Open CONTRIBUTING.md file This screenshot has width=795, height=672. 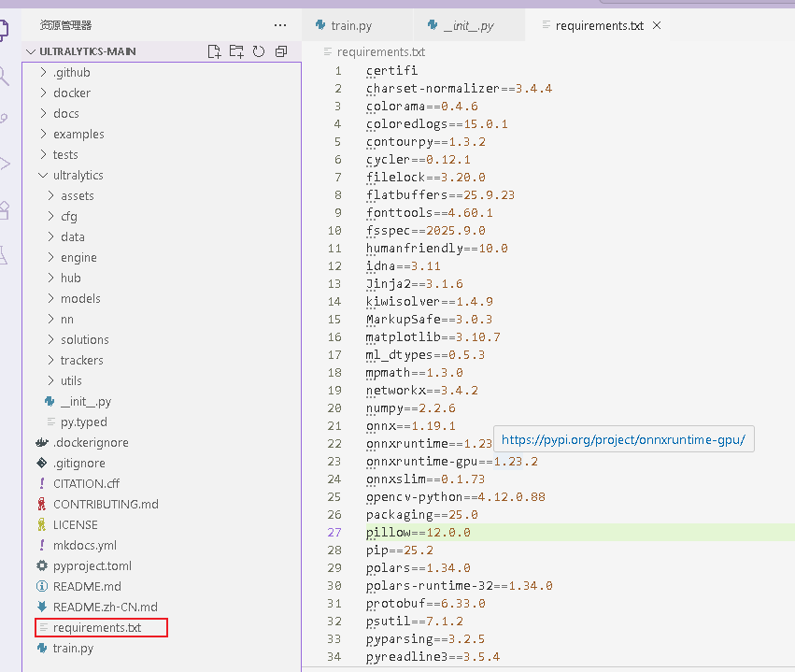tap(106, 504)
